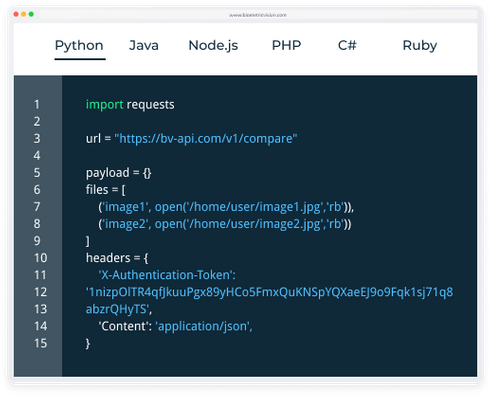Click line number 1 in gutter
Screen dimensions: 492x399
37,105
